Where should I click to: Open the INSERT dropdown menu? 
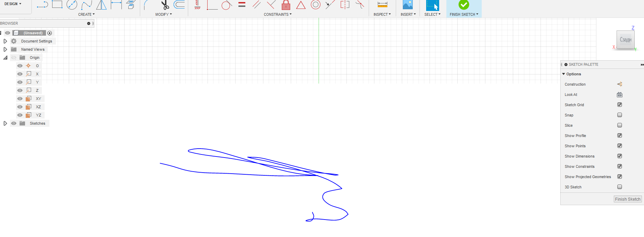tap(408, 14)
